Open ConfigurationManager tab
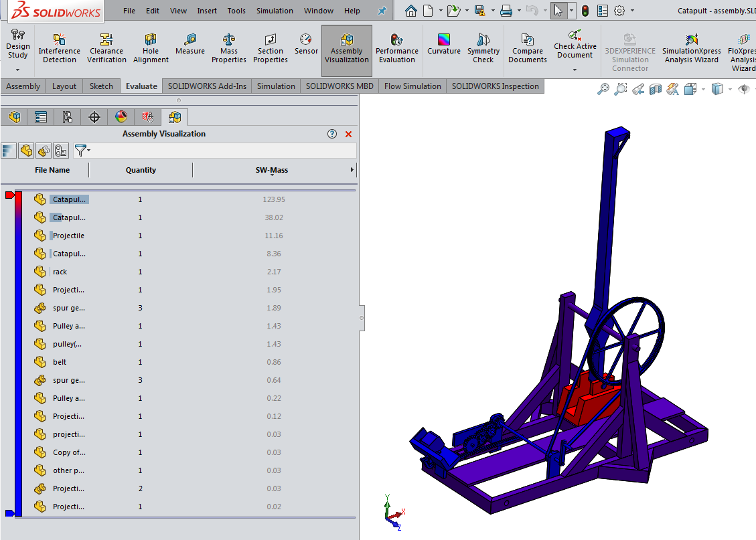This screenshot has width=756, height=540. (x=68, y=117)
